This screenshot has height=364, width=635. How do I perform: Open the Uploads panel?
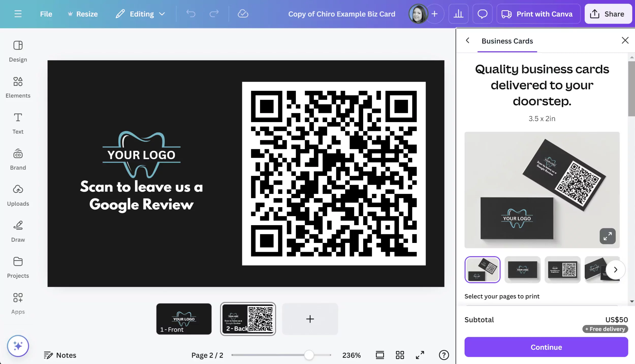[18, 195]
